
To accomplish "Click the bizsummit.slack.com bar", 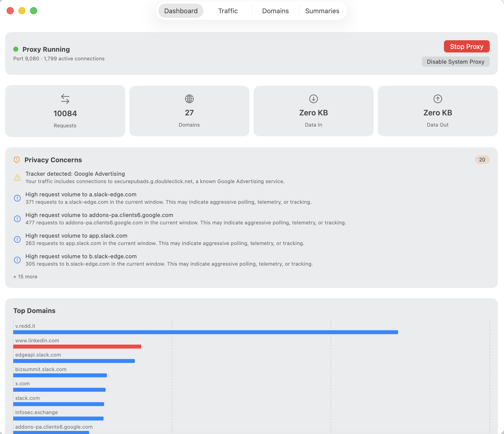I will [x=60, y=375].
